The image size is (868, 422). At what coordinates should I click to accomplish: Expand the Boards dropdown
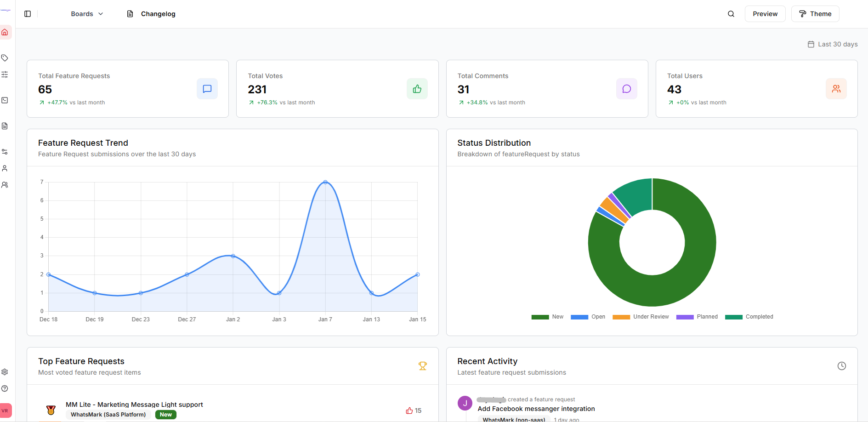pyautogui.click(x=87, y=14)
